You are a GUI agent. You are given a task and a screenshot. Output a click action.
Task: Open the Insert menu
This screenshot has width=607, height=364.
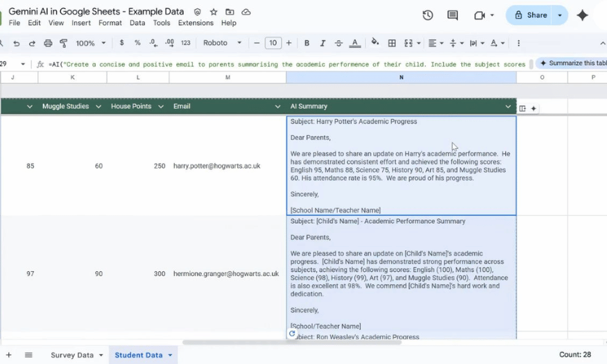(x=81, y=23)
